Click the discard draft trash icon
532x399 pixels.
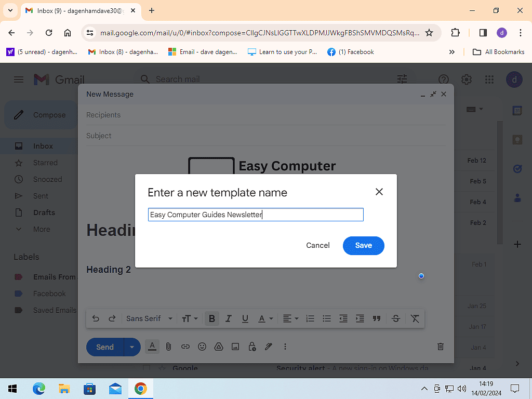440,347
